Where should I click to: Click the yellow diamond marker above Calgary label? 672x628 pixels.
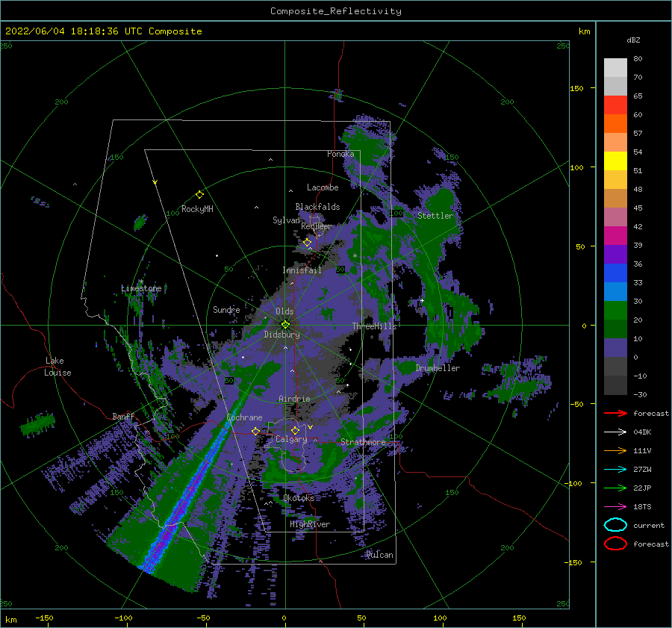295,430
